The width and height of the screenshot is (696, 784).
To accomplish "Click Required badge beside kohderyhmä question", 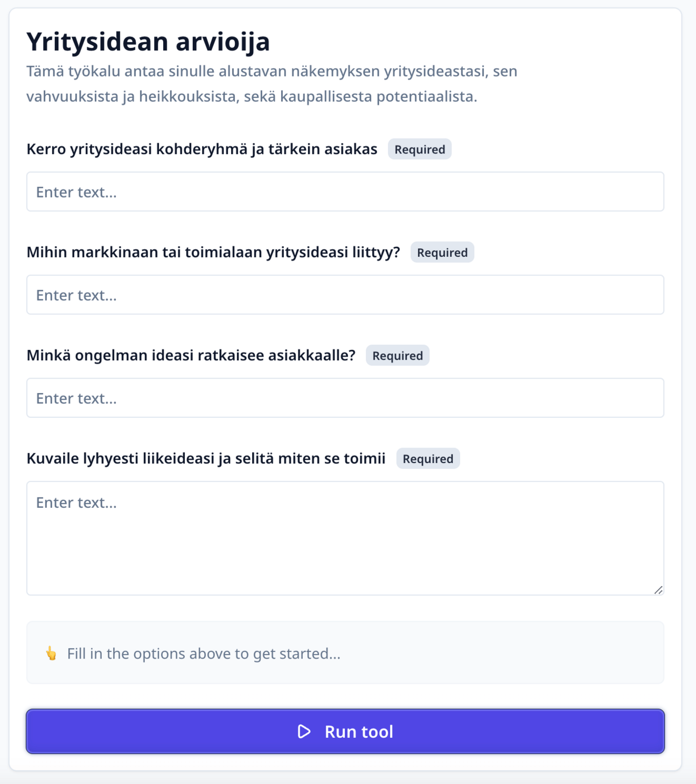I will pyautogui.click(x=420, y=149).
